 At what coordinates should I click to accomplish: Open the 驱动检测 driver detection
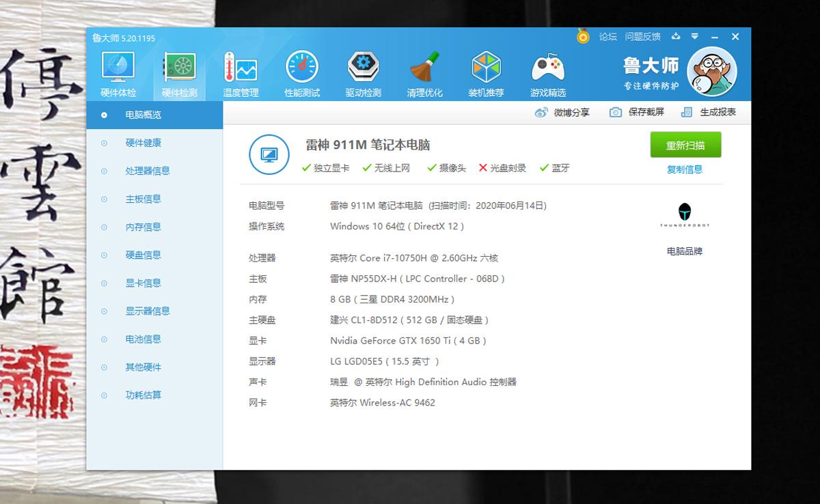coord(363,75)
